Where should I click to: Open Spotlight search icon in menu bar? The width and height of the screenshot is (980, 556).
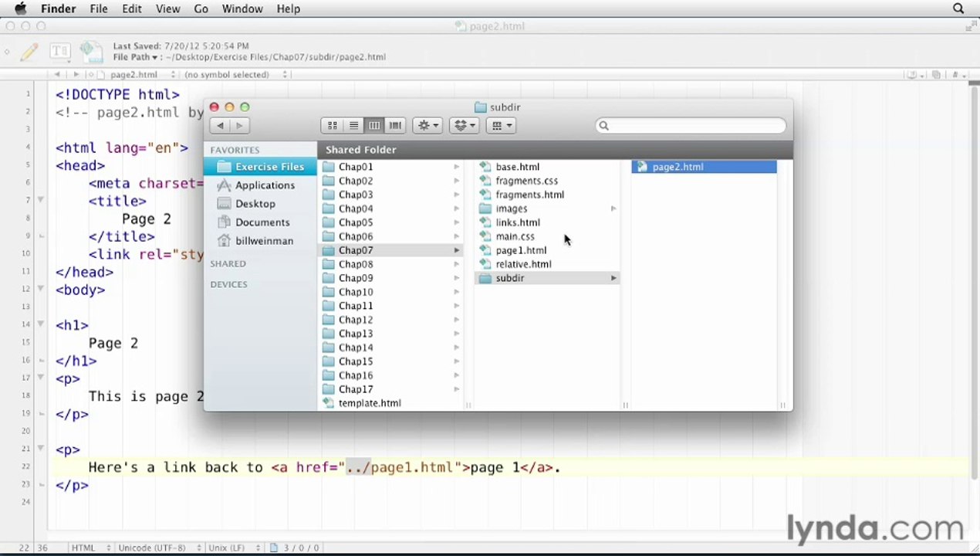(958, 8)
